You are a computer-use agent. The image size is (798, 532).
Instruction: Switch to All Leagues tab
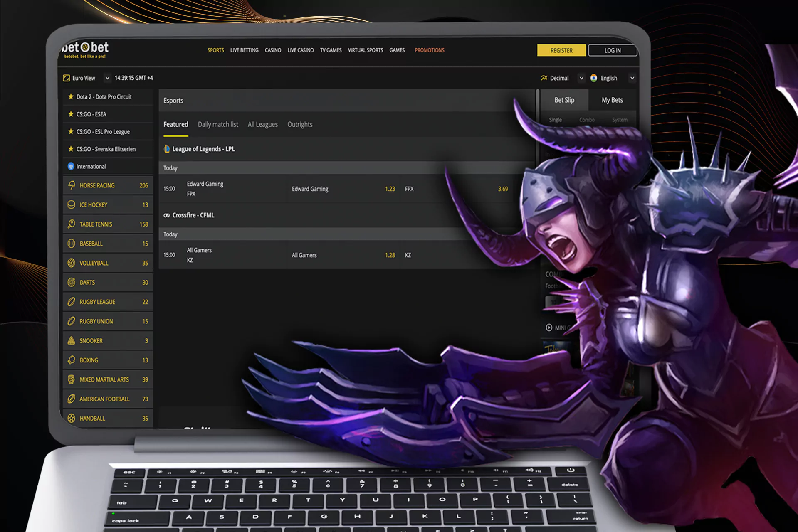pos(262,124)
